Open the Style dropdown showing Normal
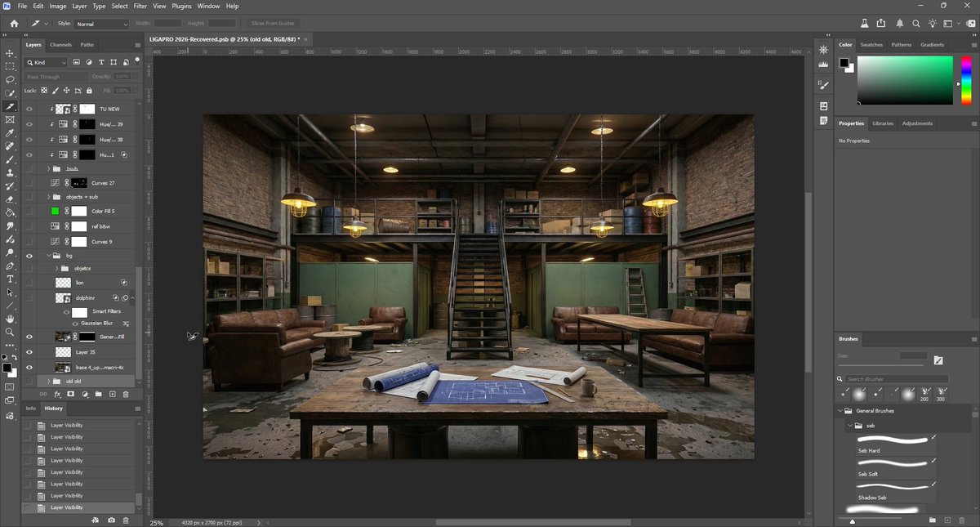The width and height of the screenshot is (980, 527). [102, 24]
